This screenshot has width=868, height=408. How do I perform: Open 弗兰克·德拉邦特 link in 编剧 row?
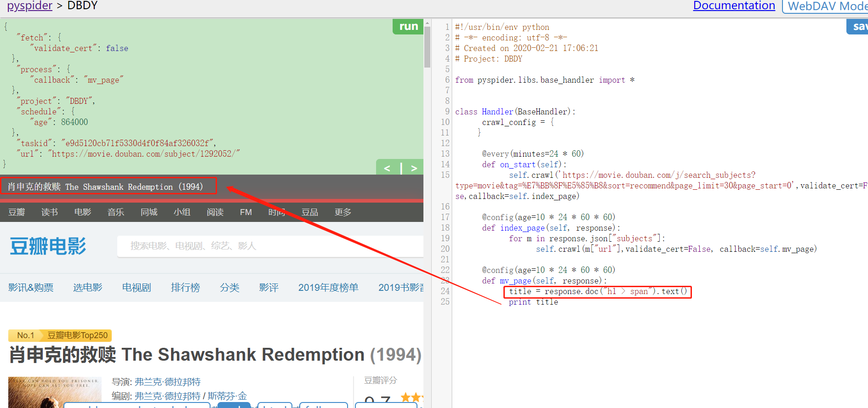[168, 396]
